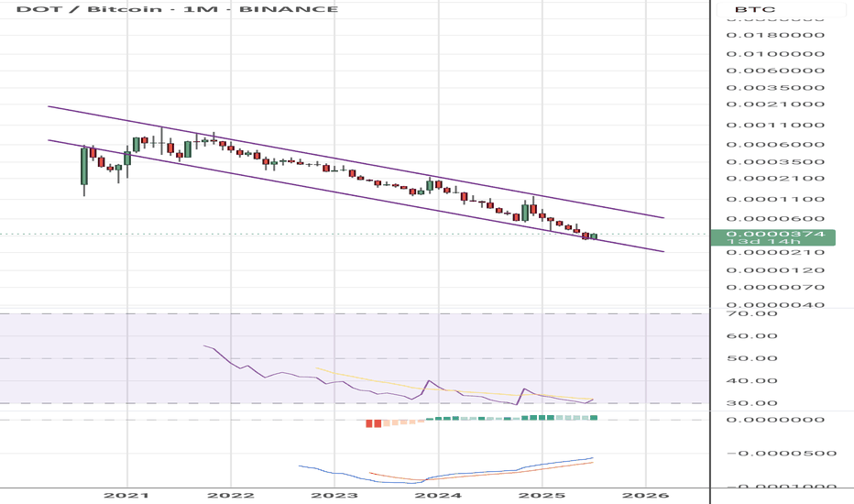The height and width of the screenshot is (504, 854).
Task: Click the 0.0180000 price axis label
Action: [775, 36]
